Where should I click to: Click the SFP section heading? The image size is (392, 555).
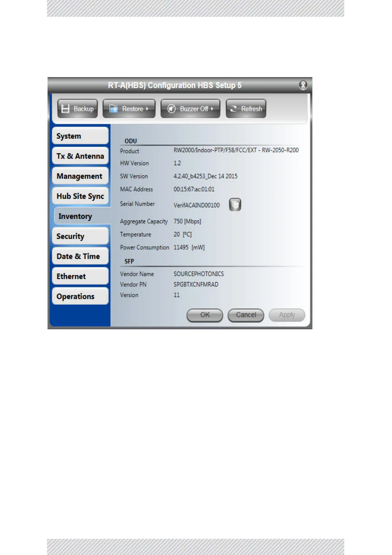129,261
